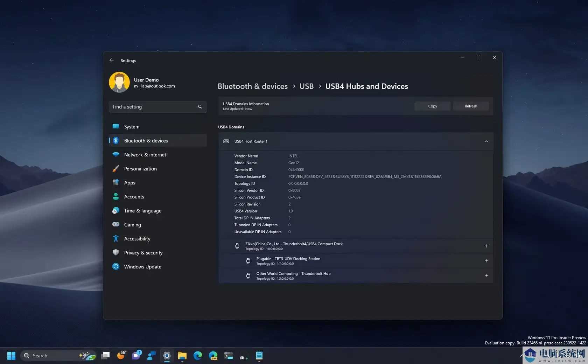Click the taskbar Search box
This screenshot has width=588, height=364.
pos(58,356)
